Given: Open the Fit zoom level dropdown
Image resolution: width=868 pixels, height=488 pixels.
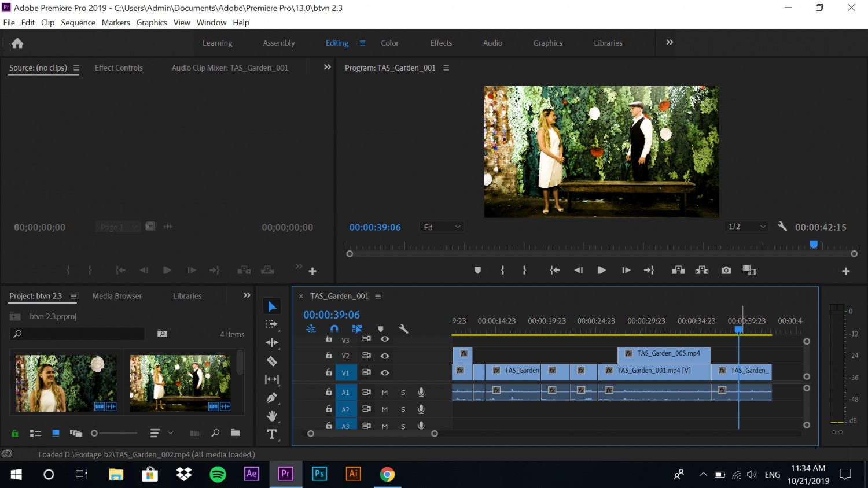Looking at the screenshot, I should point(442,227).
